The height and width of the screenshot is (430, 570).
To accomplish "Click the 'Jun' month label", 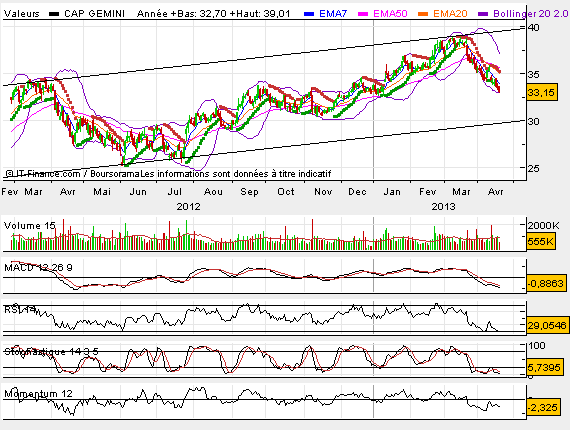I will coord(138,192).
